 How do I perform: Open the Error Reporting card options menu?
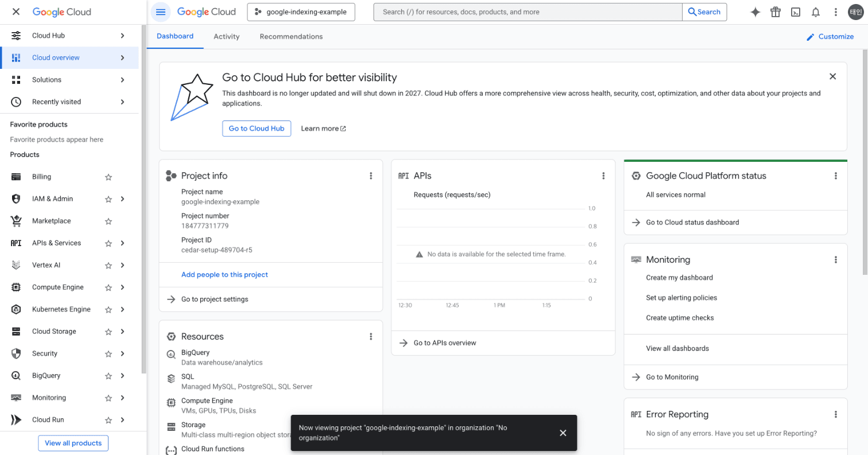(836, 414)
